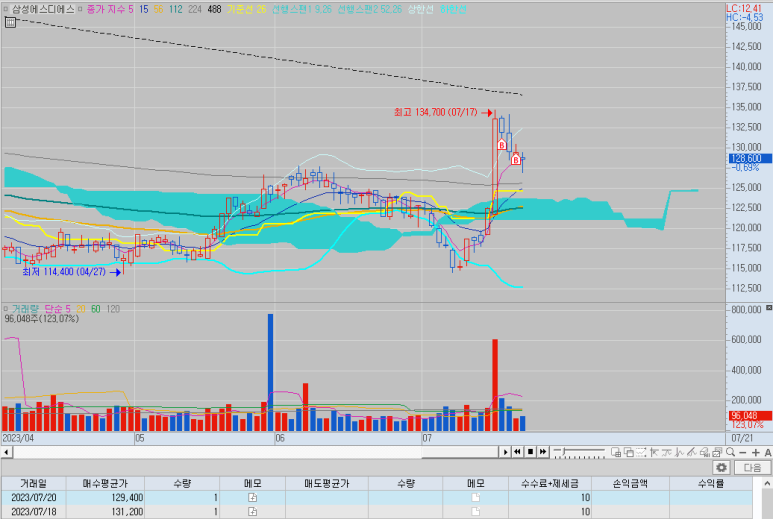Click the overlapping windows chart icon
Screen dimensions: 773x519
click(x=629, y=452)
